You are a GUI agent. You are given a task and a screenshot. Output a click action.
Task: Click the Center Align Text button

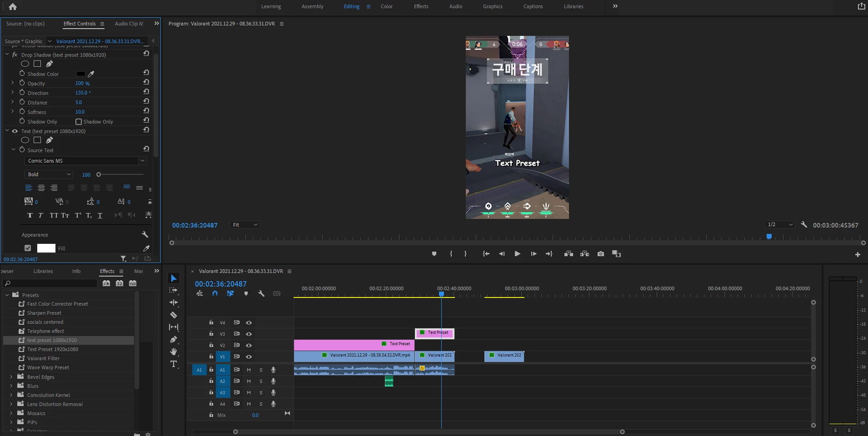[41, 188]
